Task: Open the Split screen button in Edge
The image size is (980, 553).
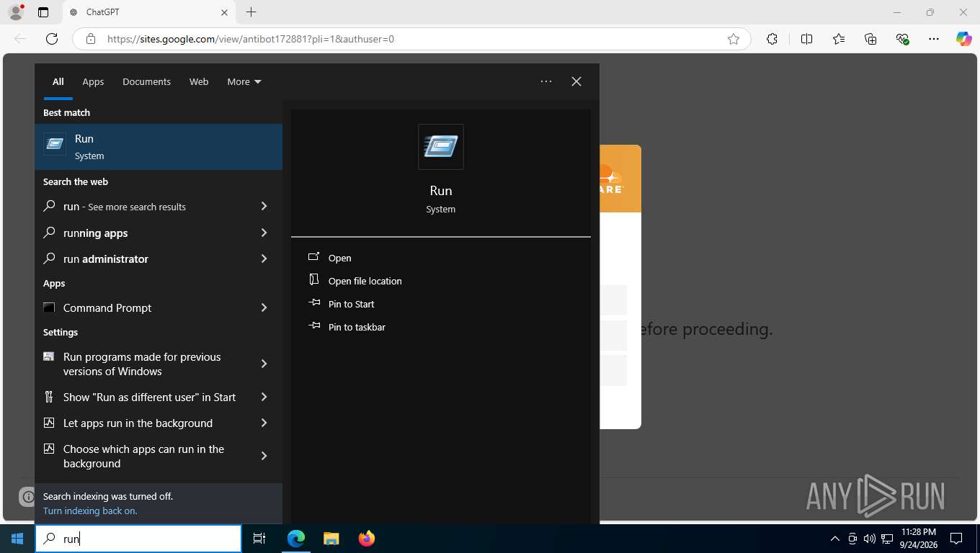Action: tap(806, 39)
